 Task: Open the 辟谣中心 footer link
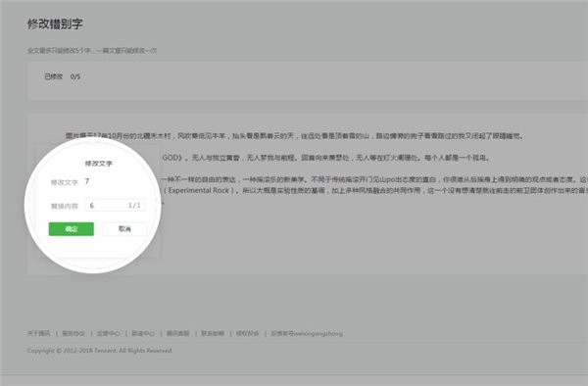[143, 333]
